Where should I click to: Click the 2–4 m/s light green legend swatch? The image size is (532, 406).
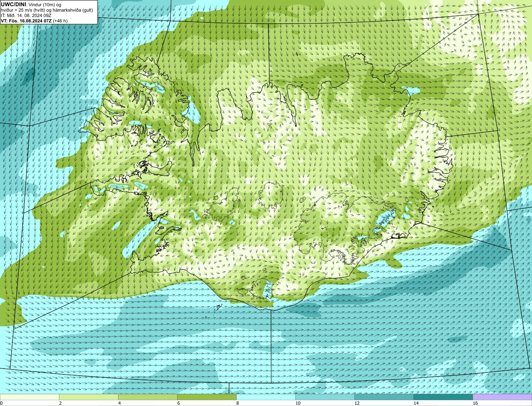[89, 397]
